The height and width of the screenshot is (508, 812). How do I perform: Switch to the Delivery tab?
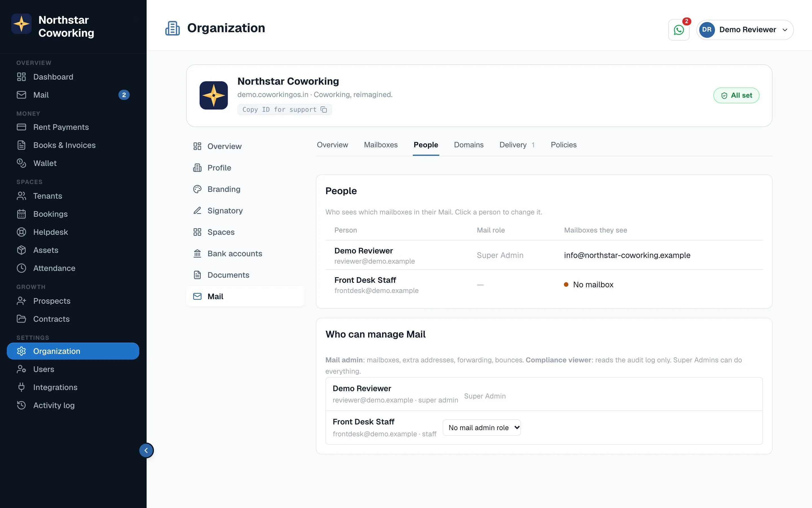pyautogui.click(x=517, y=145)
